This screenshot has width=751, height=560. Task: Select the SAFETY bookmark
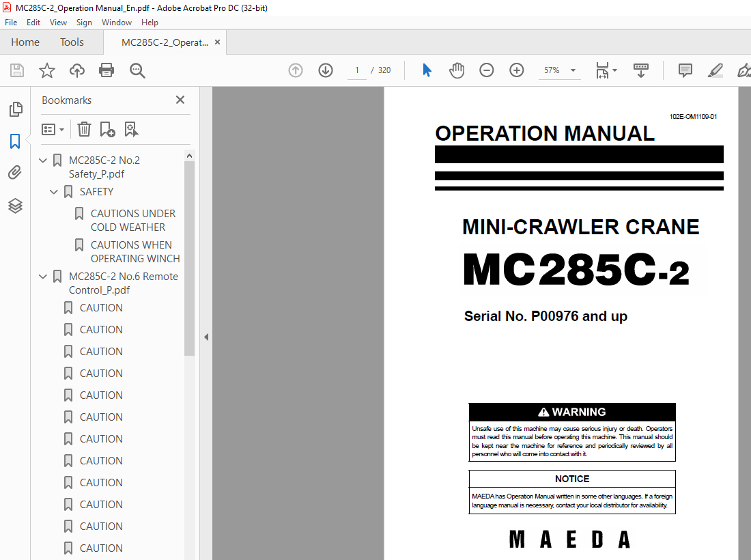pyautogui.click(x=96, y=192)
